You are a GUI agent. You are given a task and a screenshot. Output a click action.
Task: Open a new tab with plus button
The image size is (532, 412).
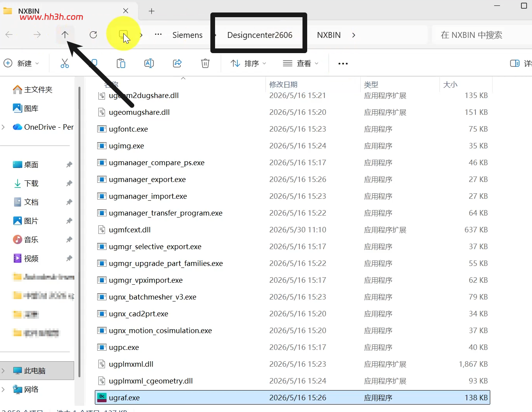pyautogui.click(x=152, y=11)
